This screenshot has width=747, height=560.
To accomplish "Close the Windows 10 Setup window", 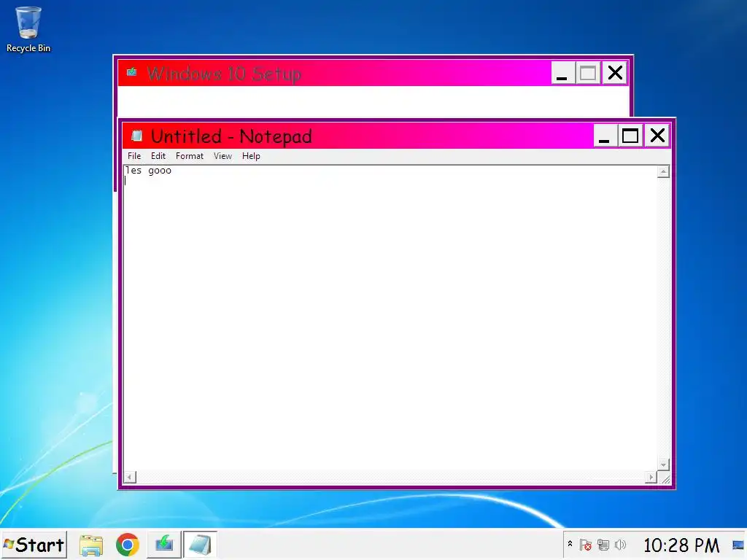I will 615,74.
